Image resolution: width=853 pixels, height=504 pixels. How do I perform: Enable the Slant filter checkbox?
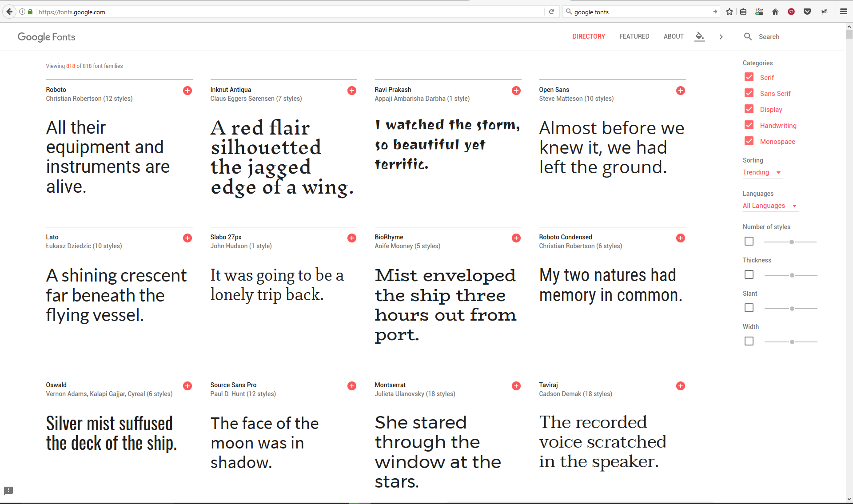[749, 308]
